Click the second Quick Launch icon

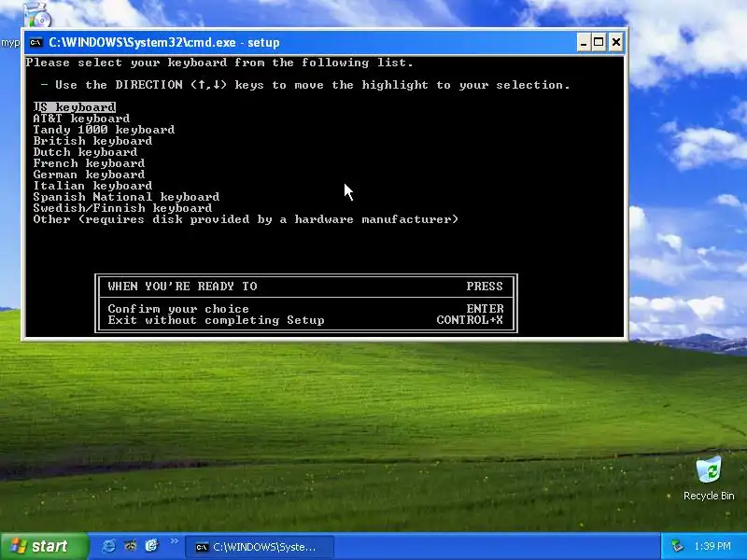pyautogui.click(x=130, y=546)
